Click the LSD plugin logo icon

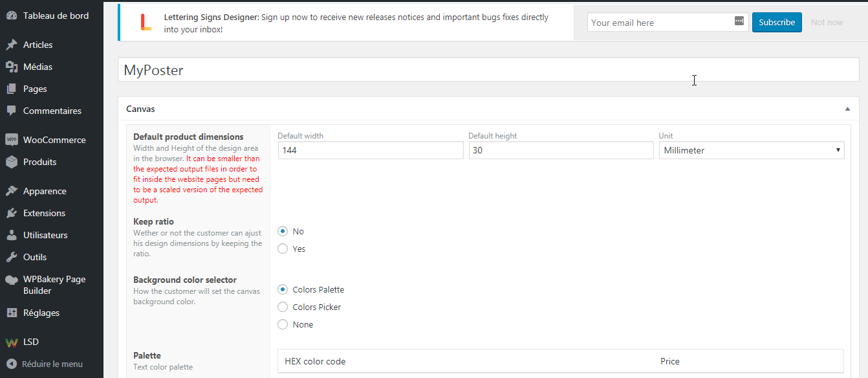point(12,342)
